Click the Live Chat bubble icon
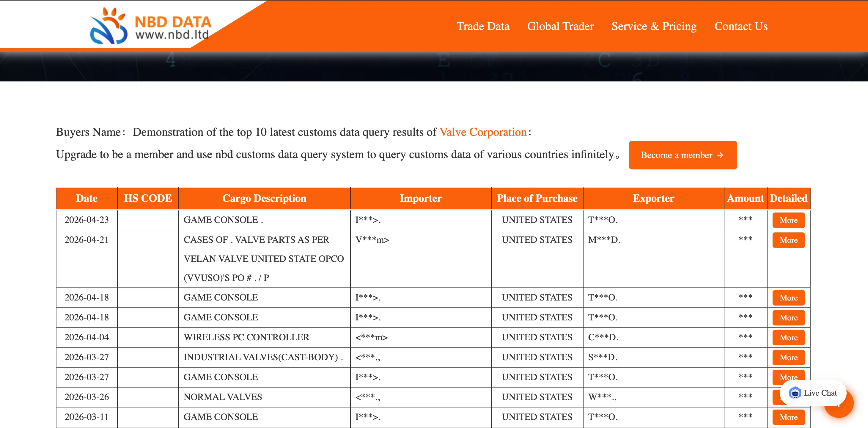This screenshot has width=868, height=428. 795,393
